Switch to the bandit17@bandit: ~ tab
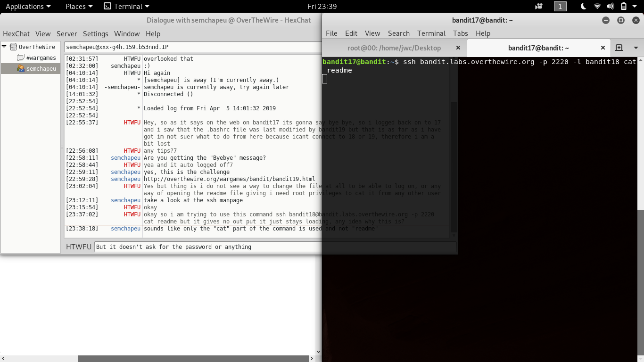The width and height of the screenshot is (644, 362). (x=538, y=48)
